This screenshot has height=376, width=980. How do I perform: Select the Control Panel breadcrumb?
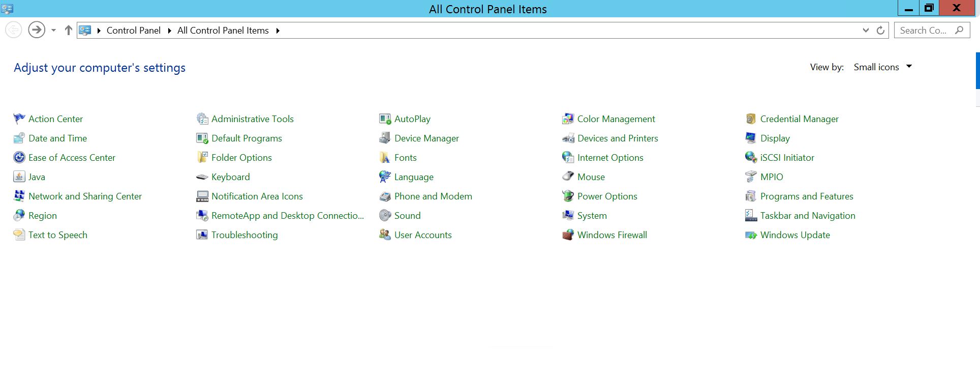[x=134, y=31]
